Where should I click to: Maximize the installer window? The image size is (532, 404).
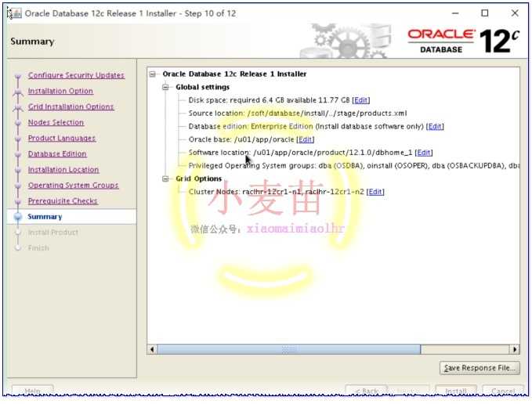coord(485,13)
